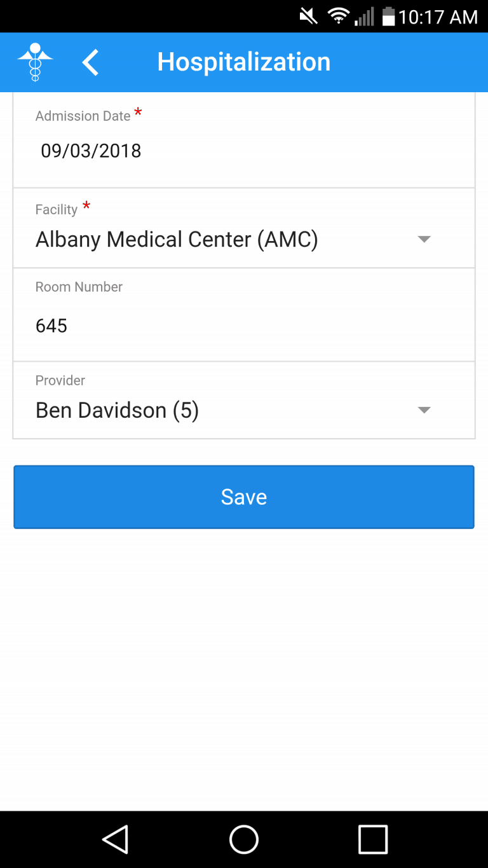Tap the 10:17 AM clock
The image size is (488, 868).
(x=438, y=17)
